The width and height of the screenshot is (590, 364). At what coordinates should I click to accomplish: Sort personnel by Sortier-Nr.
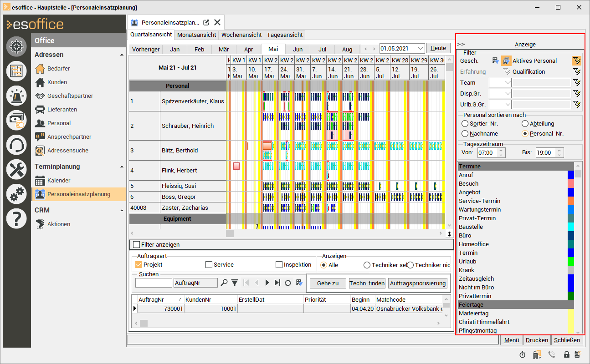click(x=465, y=123)
